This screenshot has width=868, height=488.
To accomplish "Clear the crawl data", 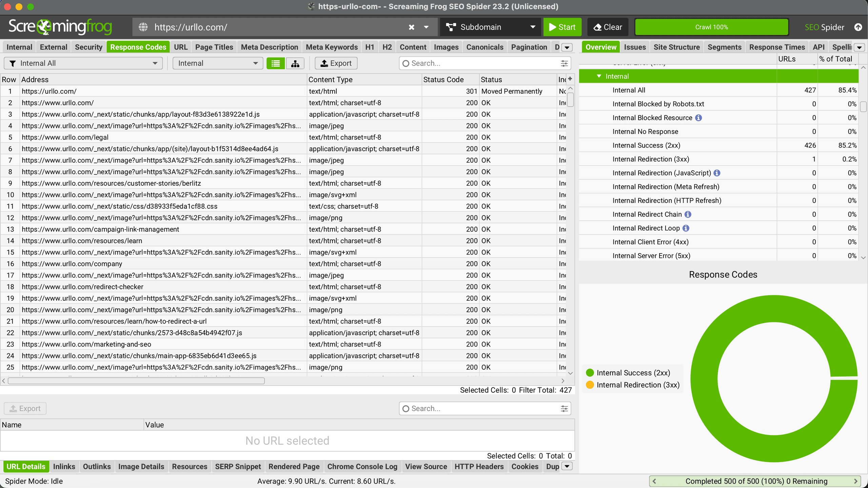I will click(x=608, y=27).
